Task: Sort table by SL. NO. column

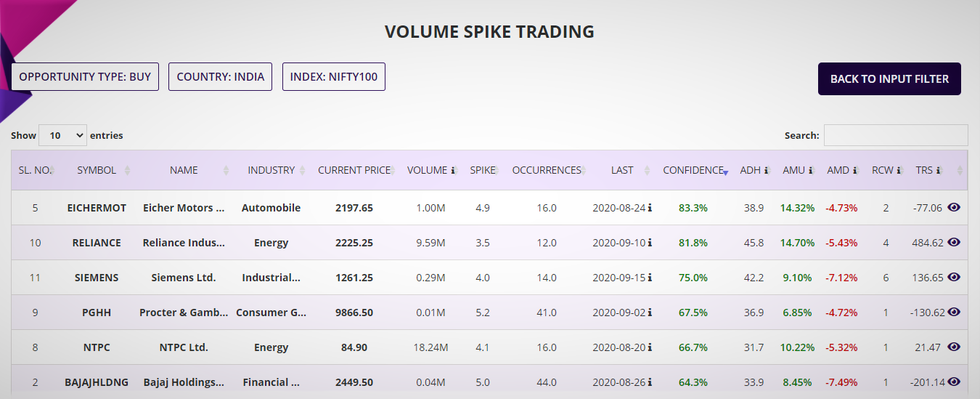Action: pyautogui.click(x=35, y=170)
